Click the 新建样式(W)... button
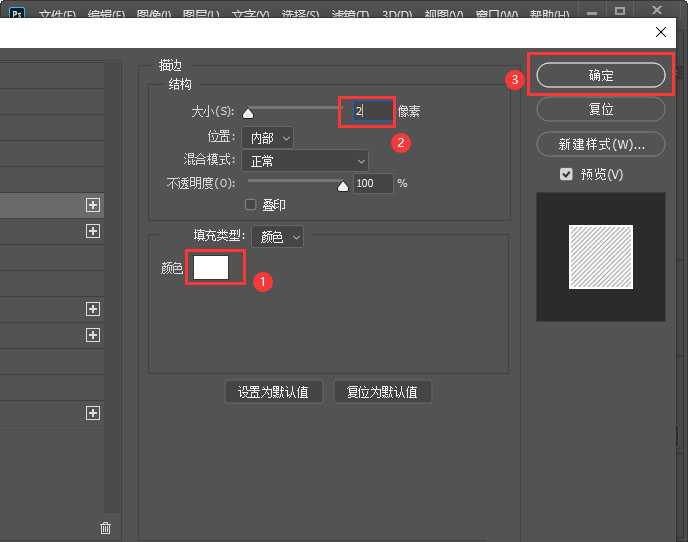This screenshot has width=688, height=542. tap(600, 144)
